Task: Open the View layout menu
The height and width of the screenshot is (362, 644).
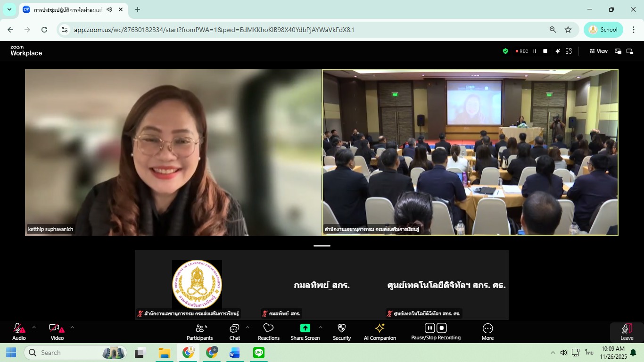Action: pyautogui.click(x=599, y=51)
